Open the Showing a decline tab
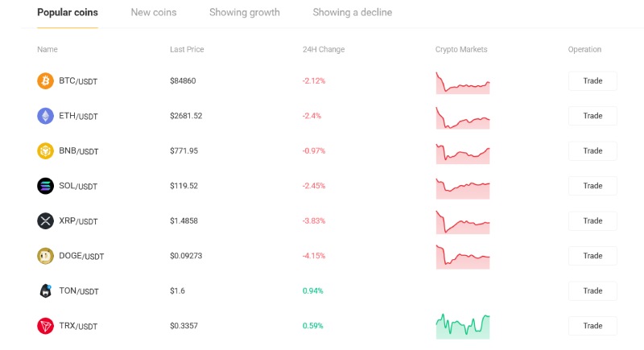The image size is (644, 350). pos(353,12)
